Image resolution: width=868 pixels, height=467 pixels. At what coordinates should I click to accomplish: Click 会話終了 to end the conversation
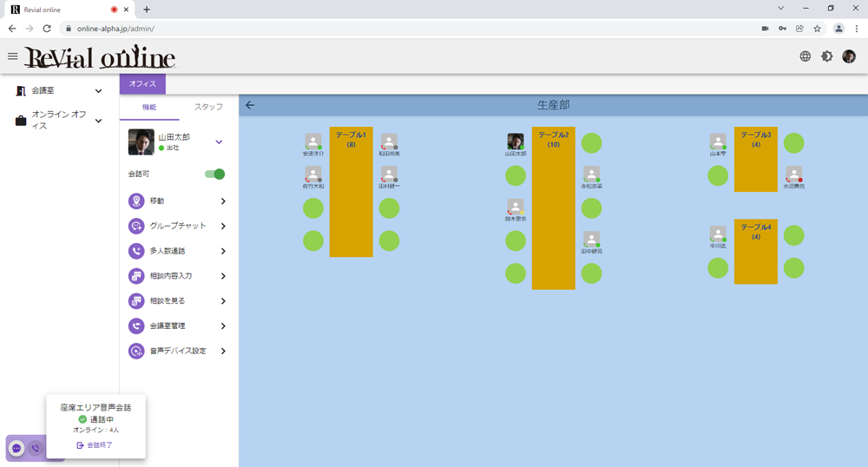point(95,445)
